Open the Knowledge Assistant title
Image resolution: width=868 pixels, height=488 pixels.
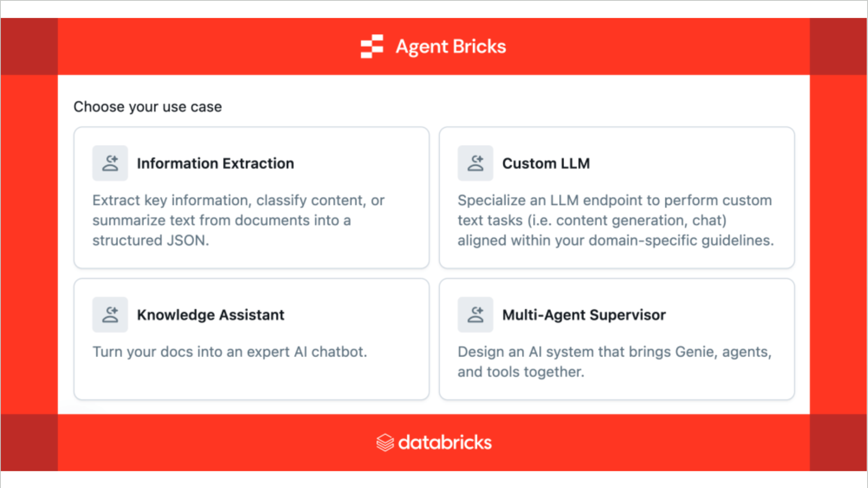(210, 315)
